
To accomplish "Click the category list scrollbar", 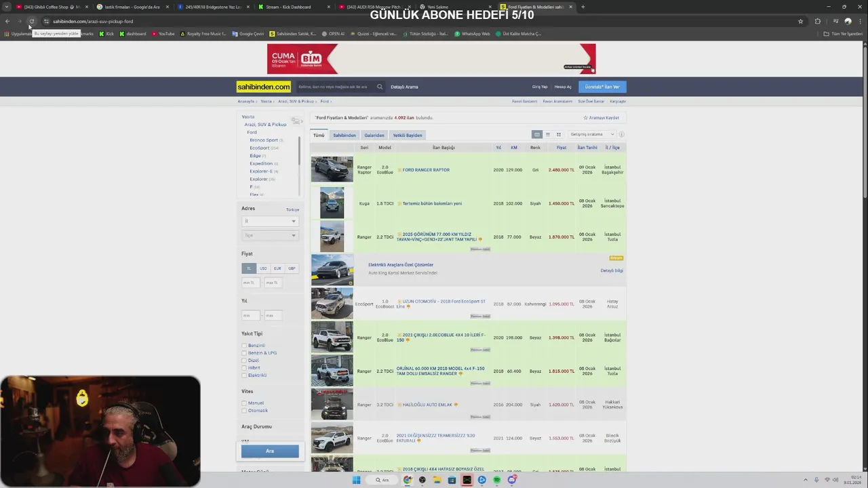I will coord(299,152).
